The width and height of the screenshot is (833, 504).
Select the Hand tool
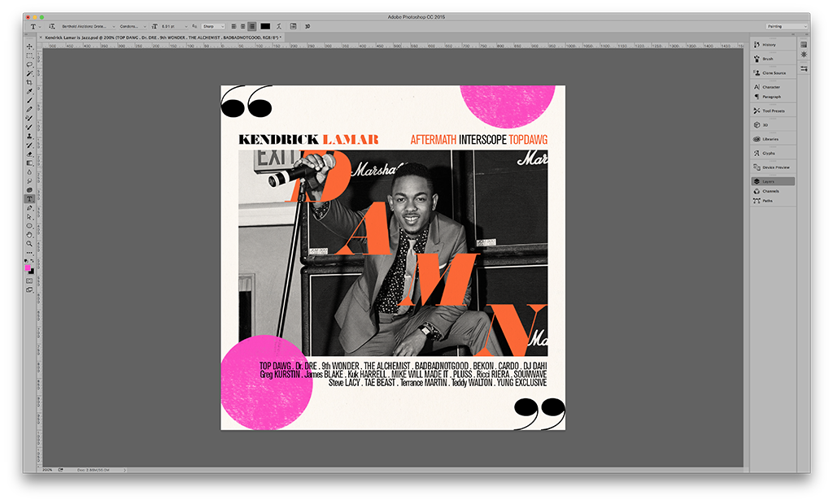30,235
